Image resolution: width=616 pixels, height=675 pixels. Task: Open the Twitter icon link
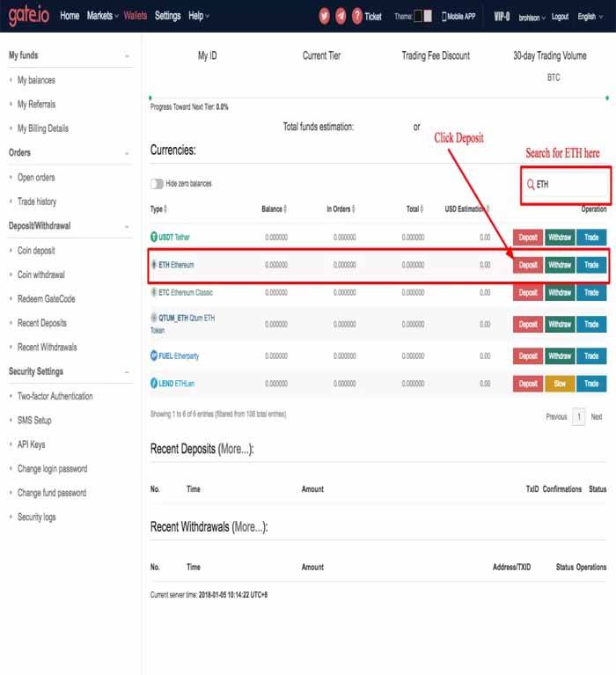pos(324,17)
